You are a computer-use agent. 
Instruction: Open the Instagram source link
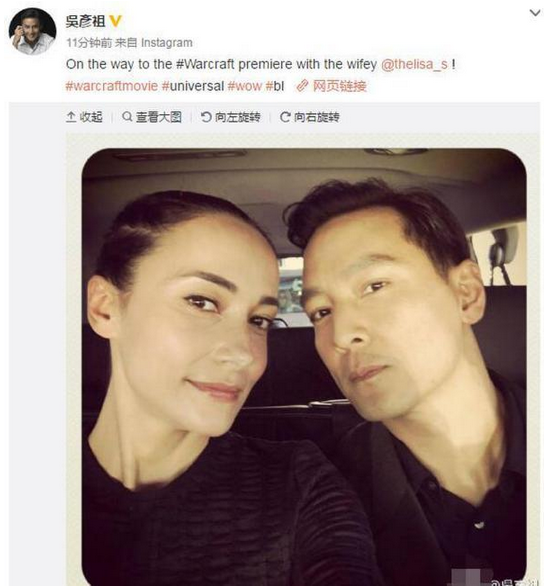coord(167,43)
